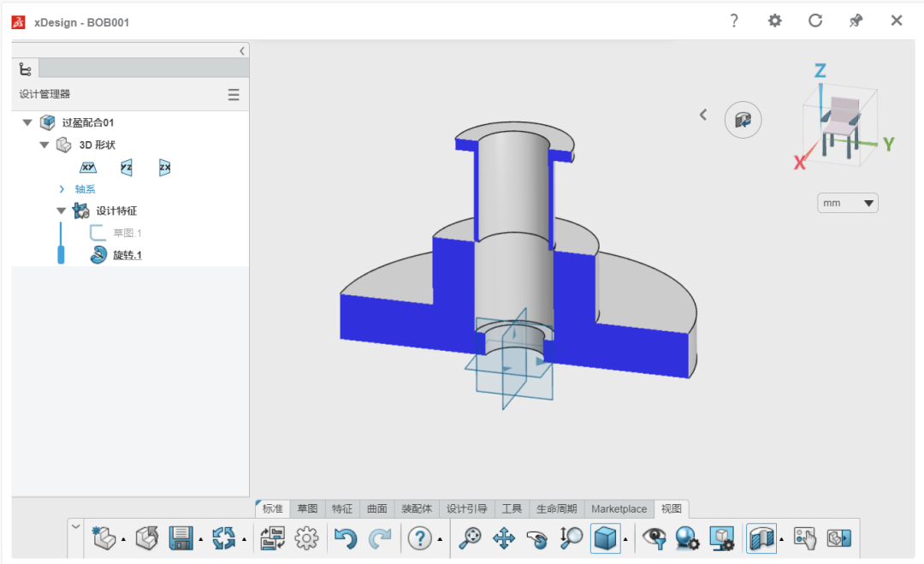924x564 pixels.
Task: Toggle the shaded display cube button
Action: click(x=605, y=538)
